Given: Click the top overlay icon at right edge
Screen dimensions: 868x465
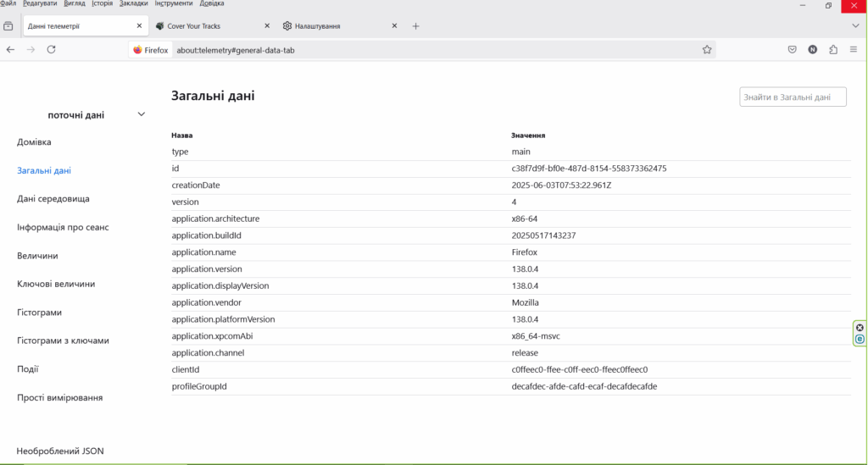Looking at the screenshot, I should pyautogui.click(x=860, y=328).
